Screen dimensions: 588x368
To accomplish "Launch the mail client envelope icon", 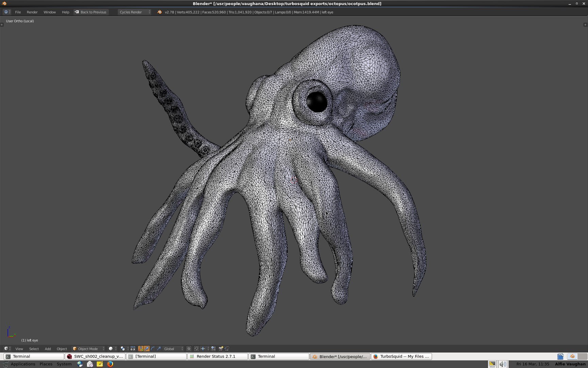I will (x=90, y=364).
